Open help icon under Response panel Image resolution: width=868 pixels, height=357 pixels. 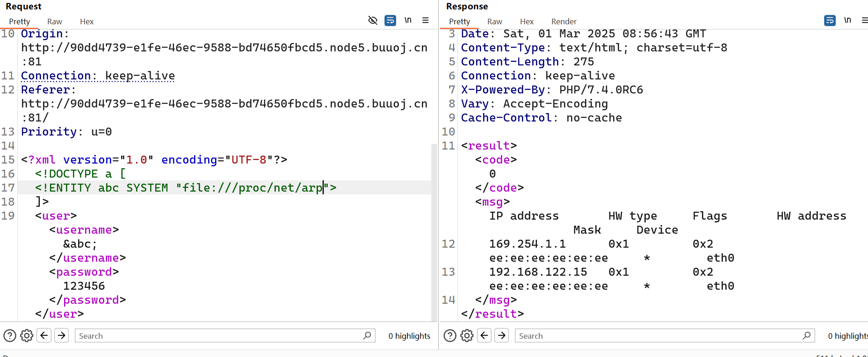pyautogui.click(x=450, y=336)
